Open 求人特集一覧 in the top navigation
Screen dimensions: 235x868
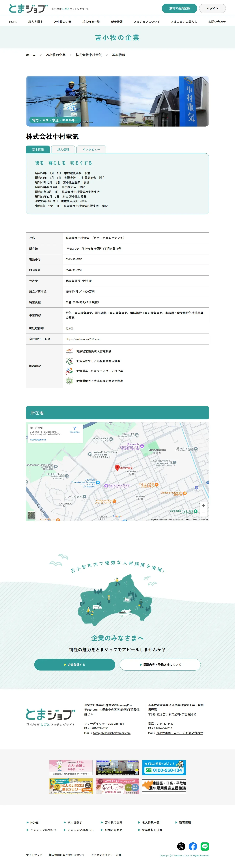pyautogui.click(x=91, y=22)
